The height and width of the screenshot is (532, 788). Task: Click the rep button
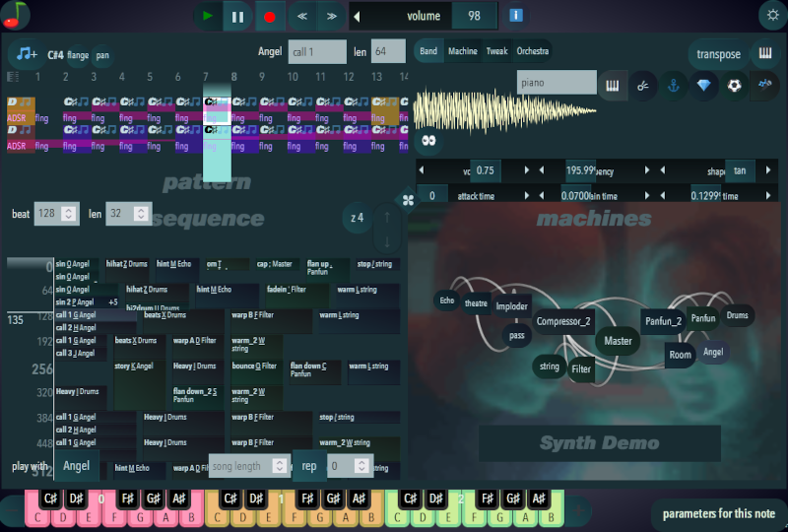309,466
